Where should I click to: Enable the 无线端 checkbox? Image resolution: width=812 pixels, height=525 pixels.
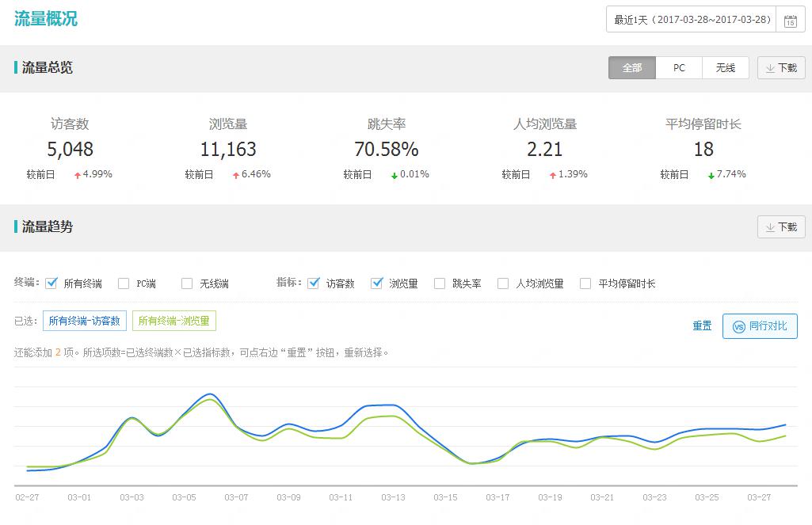tap(187, 283)
